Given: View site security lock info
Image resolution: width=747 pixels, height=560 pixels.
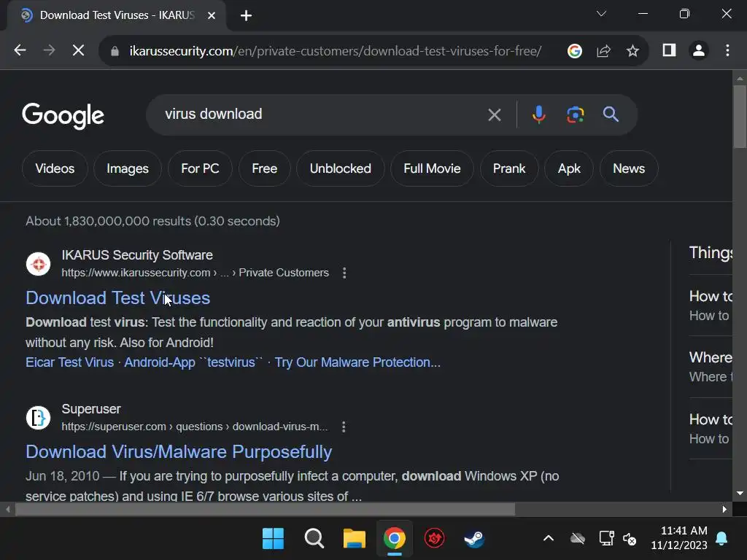Looking at the screenshot, I should (x=115, y=51).
